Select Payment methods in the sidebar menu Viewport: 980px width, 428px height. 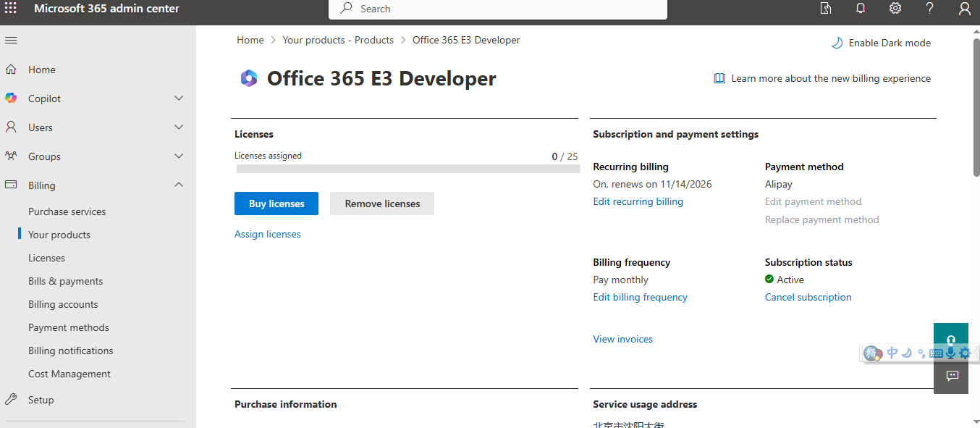pos(68,327)
